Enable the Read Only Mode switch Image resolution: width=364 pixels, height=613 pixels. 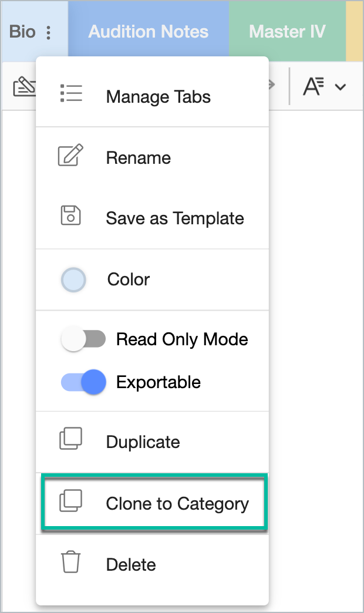tap(83, 339)
